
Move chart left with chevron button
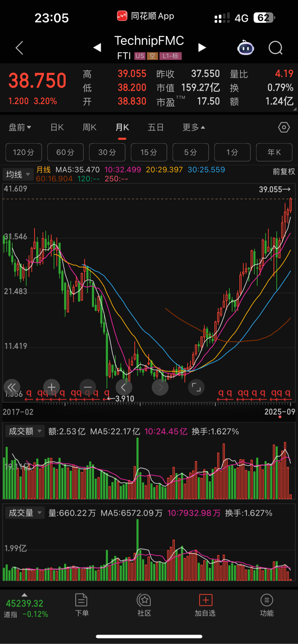124,387
